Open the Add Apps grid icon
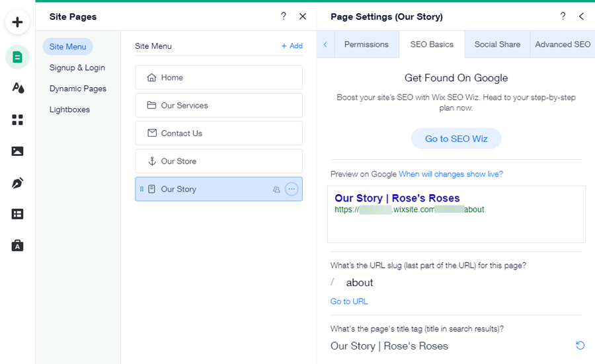Screen dimensions: 595x364 pos(18,120)
